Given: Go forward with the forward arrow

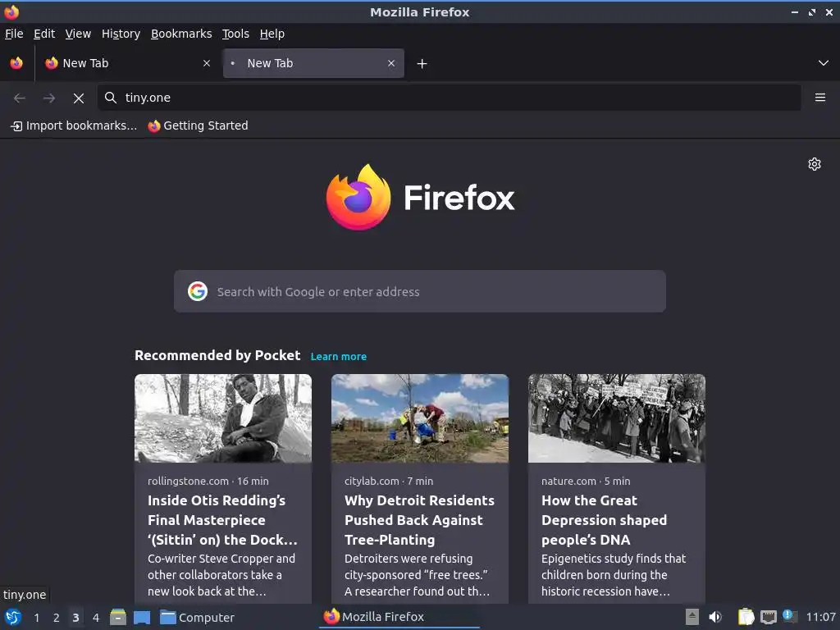Looking at the screenshot, I should click(48, 98).
